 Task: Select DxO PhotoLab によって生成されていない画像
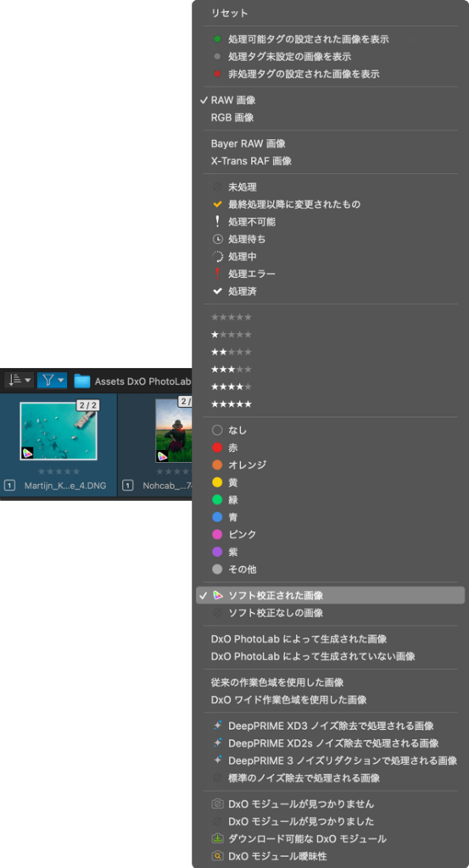(x=330, y=656)
